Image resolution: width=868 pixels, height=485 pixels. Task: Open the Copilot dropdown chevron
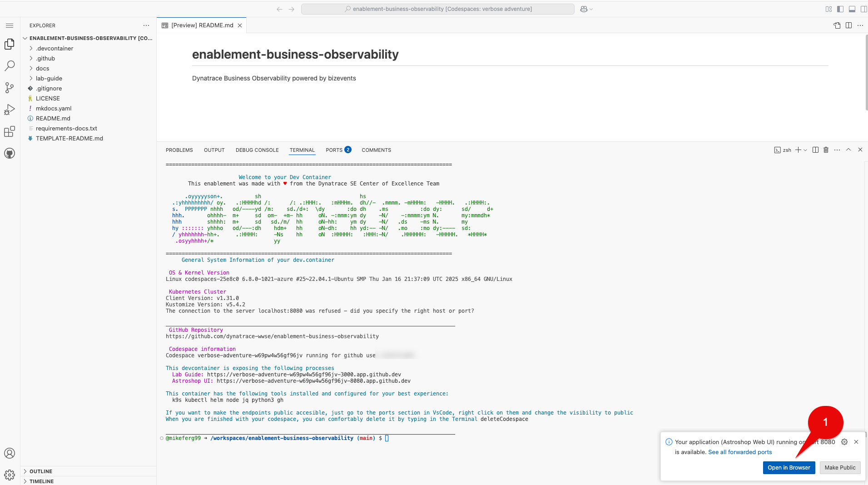591,9
